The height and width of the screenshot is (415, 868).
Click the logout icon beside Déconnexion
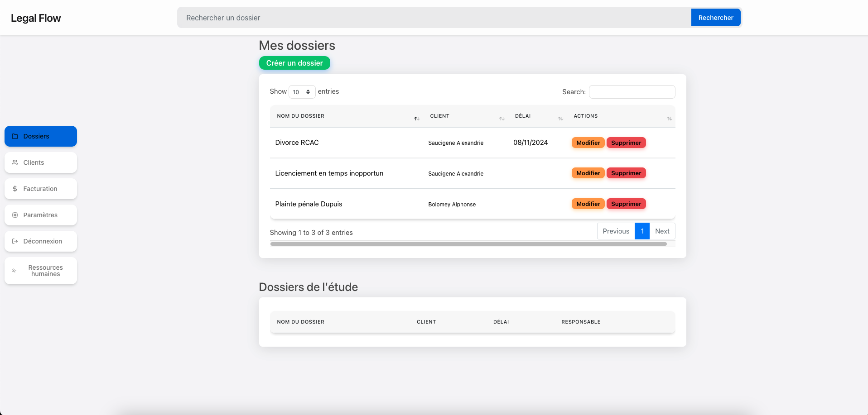pos(15,241)
